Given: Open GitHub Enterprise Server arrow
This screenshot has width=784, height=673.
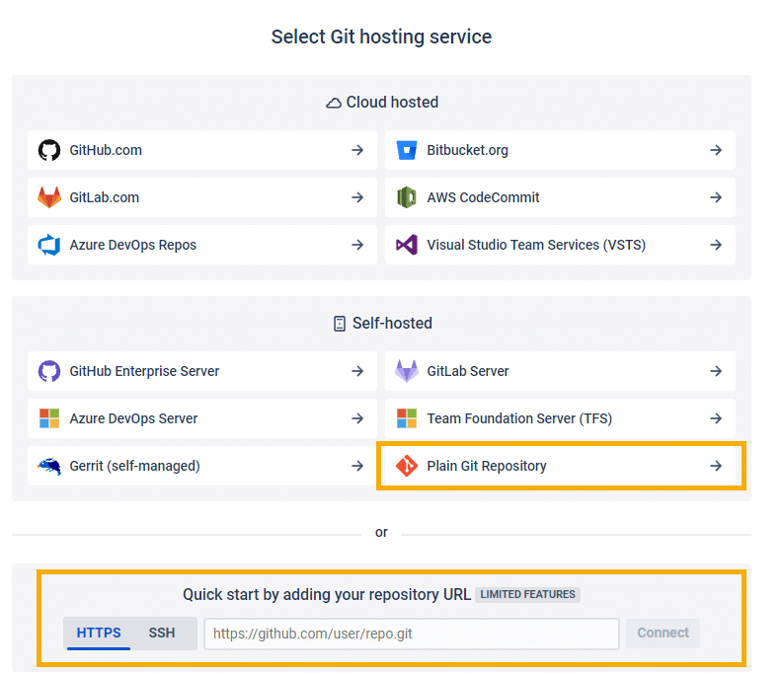Looking at the screenshot, I should [x=357, y=371].
